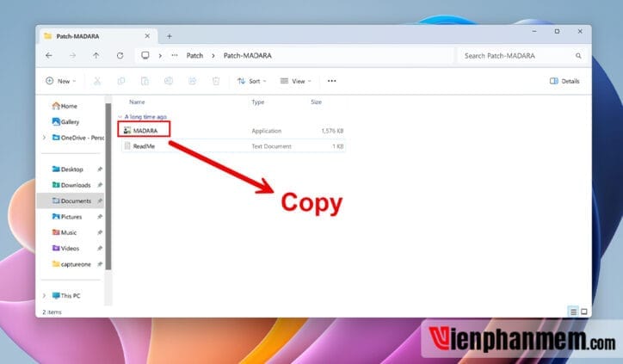Click the Copy toolbar icon

point(121,81)
